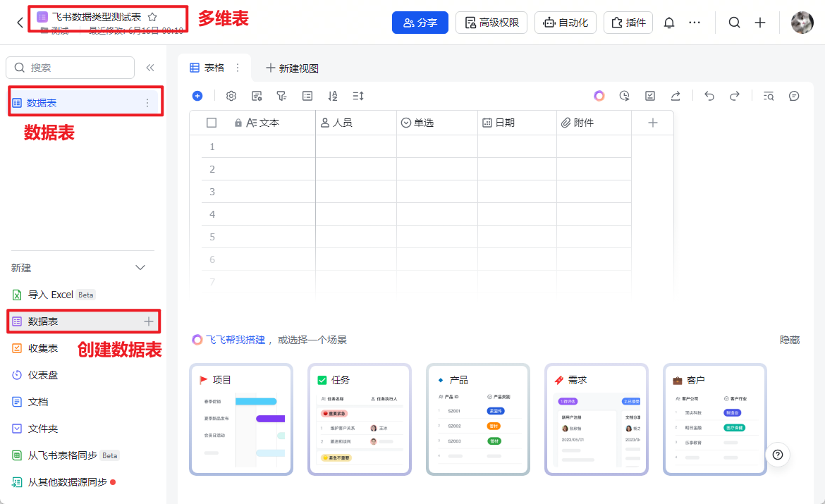The image size is (825, 504).
Task: Create a new 文档 document
Action: pos(30,402)
